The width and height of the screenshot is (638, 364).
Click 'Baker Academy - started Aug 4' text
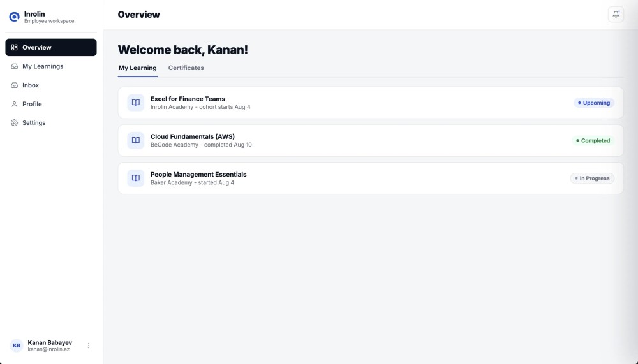[192, 182]
